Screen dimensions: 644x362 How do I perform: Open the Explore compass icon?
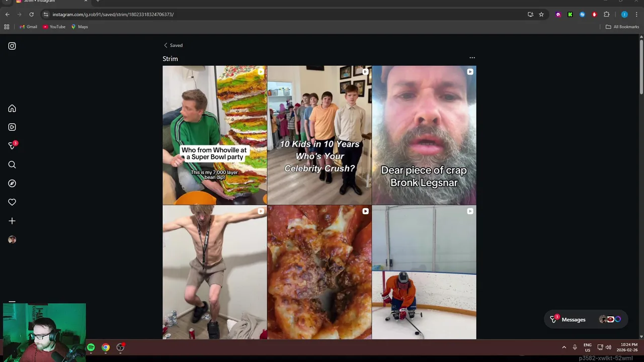click(x=12, y=184)
